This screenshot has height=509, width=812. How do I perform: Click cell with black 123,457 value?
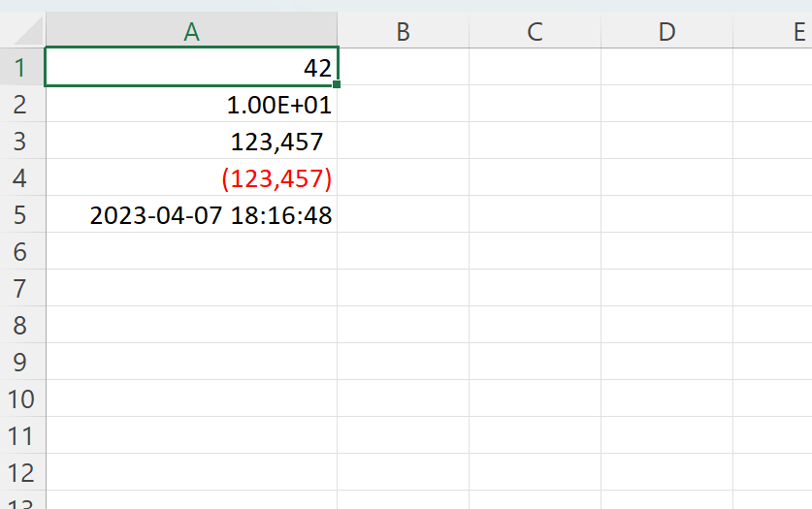coord(191,142)
